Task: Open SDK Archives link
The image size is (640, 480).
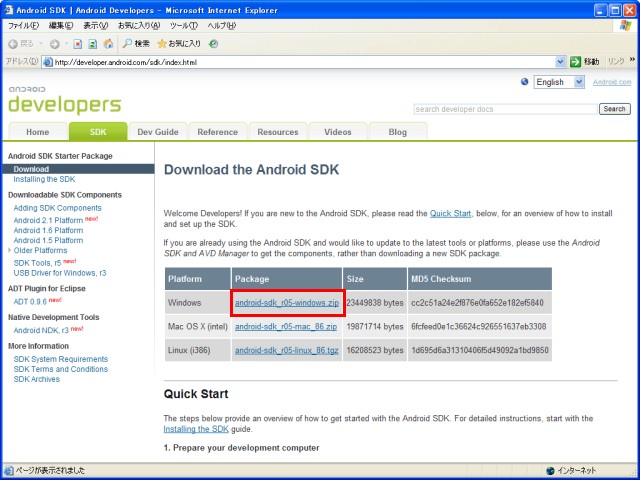Action: click(37, 379)
